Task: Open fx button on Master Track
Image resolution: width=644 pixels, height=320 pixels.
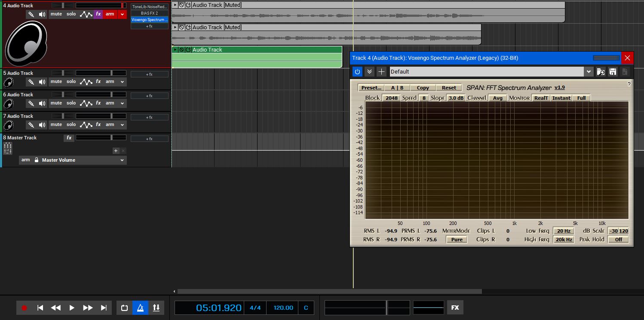Action: (69, 138)
